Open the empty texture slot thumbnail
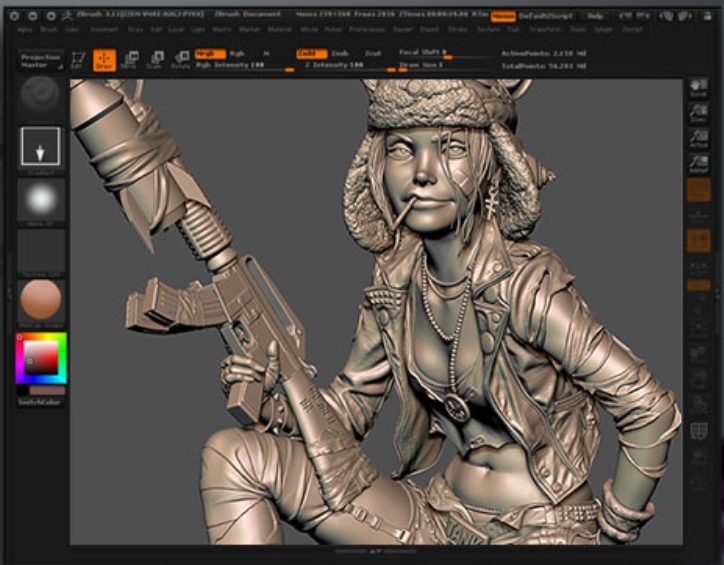 click(41, 252)
